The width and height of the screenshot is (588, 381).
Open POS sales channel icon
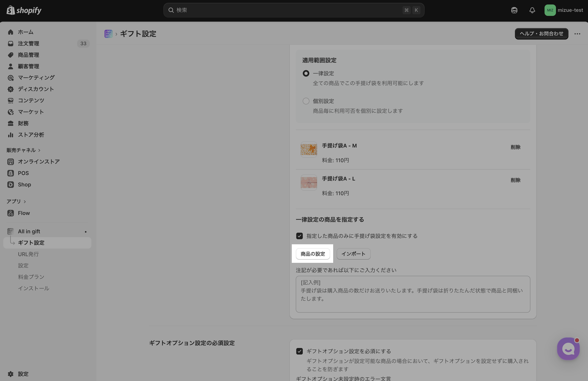tap(10, 173)
